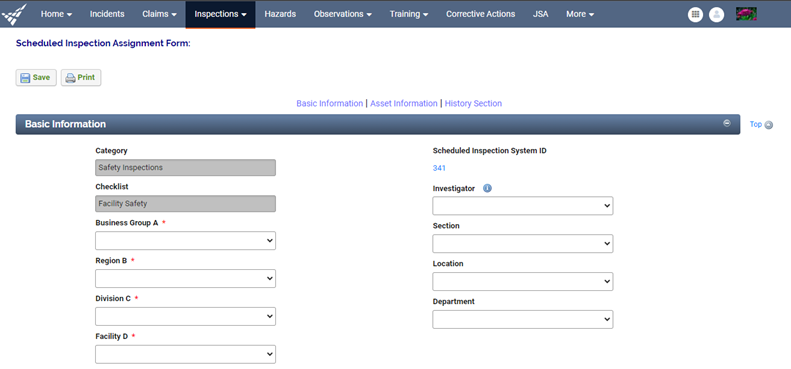The image size is (791, 369).
Task: Open the Division C dropdown
Action: [185, 317]
